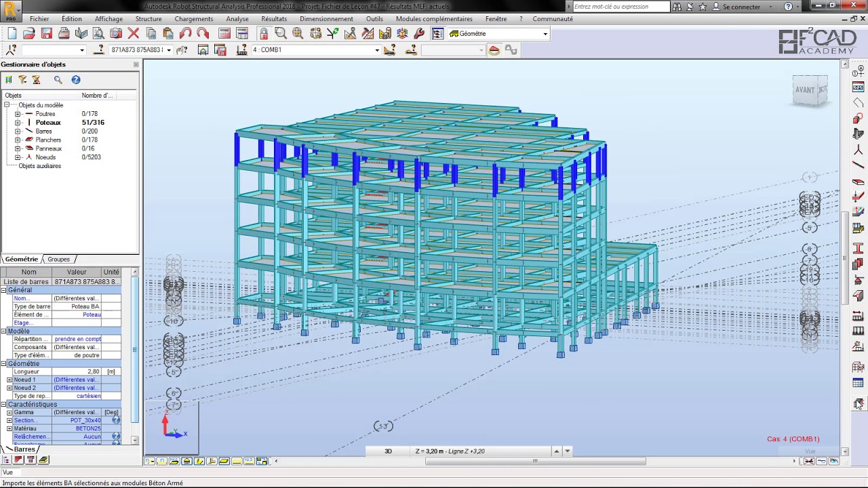Expand the Poteaux tree node
This screenshot has width=868, height=488.
point(18,123)
